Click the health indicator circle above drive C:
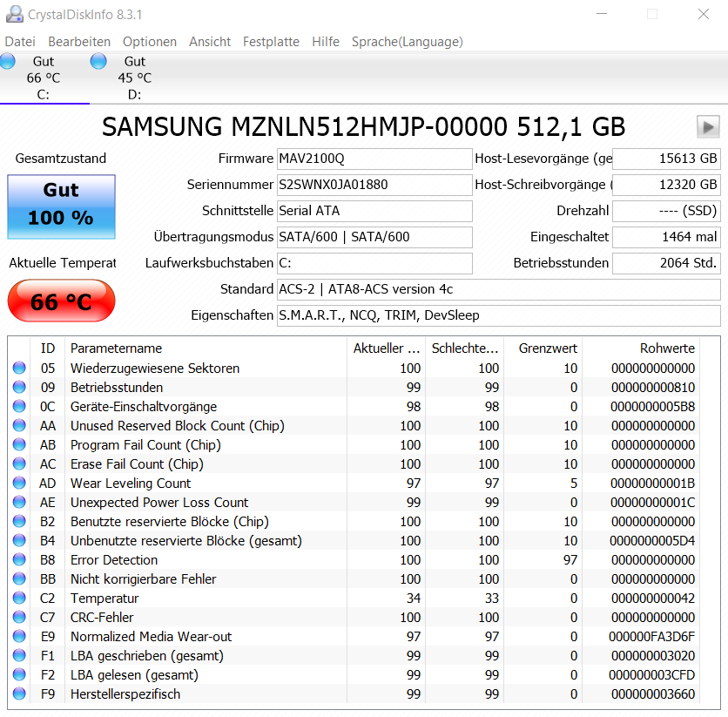Viewport: 728px width, 717px height. tap(8, 60)
